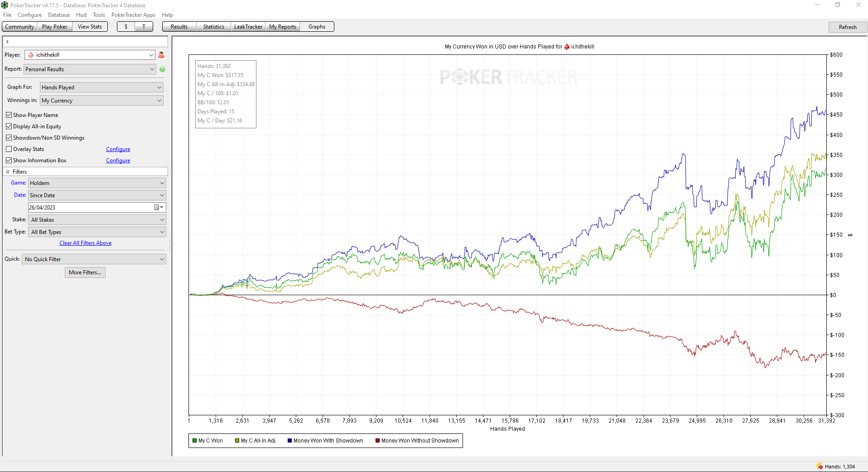Click the PokerTracker app logo icon
This screenshot has height=472, width=868.
(5, 5)
